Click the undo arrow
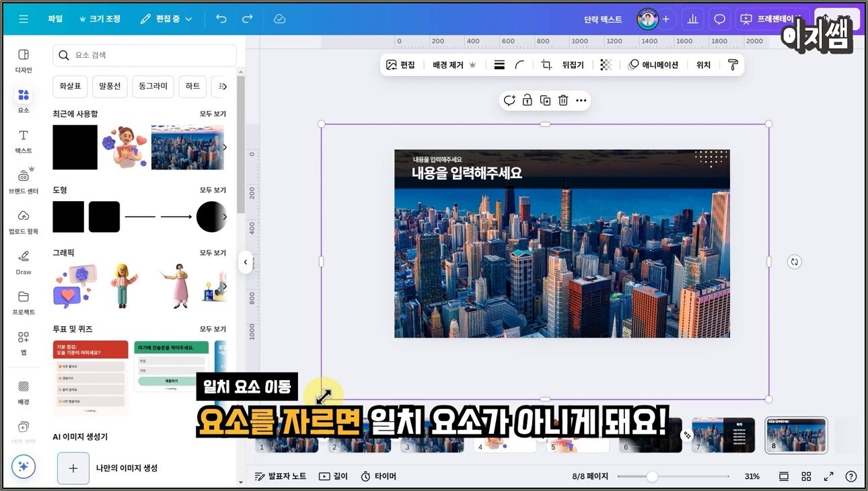 221,19
